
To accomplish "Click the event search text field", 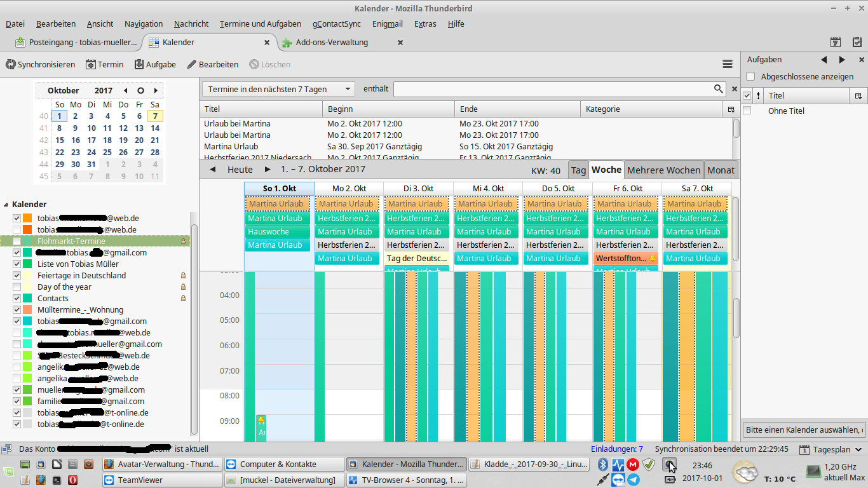I will coord(553,90).
